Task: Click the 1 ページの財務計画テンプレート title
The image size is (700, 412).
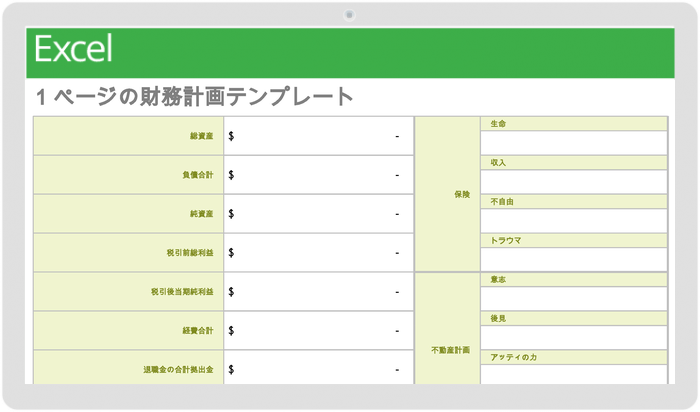Action: coord(195,97)
